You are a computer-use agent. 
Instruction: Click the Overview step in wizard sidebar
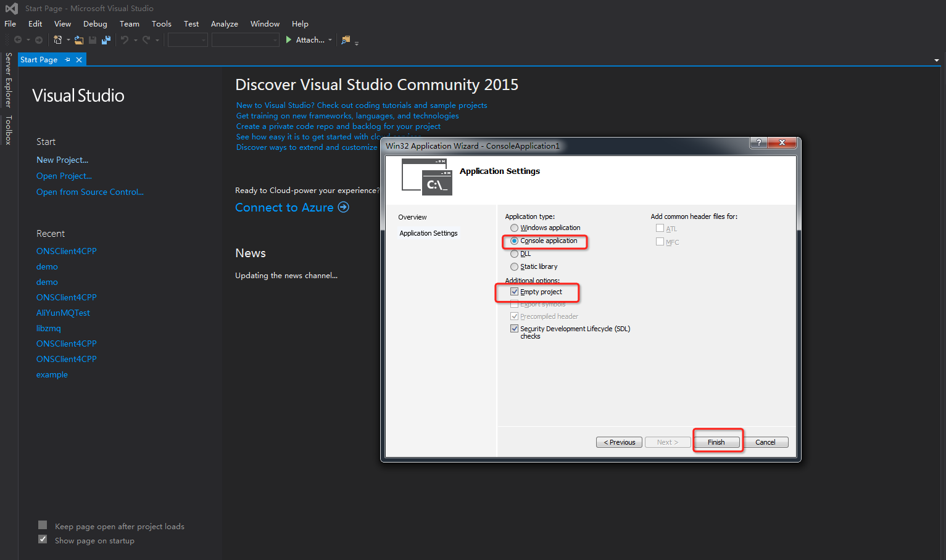pyautogui.click(x=412, y=217)
